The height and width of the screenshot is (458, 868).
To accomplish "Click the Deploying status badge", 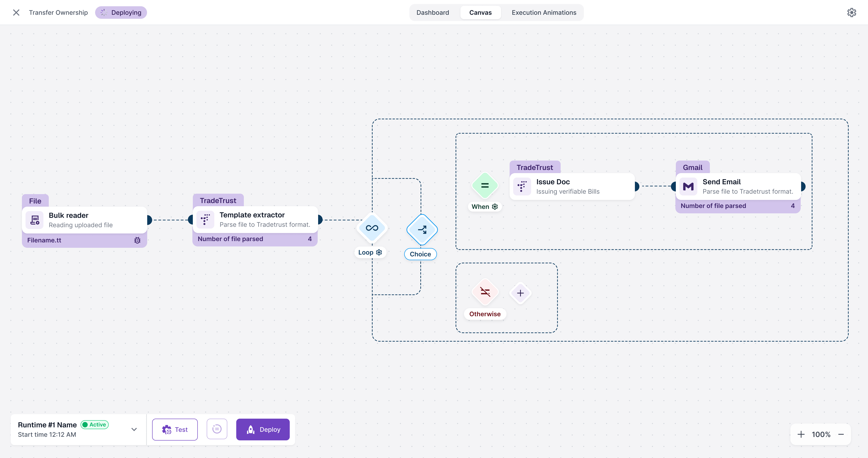I will point(121,13).
